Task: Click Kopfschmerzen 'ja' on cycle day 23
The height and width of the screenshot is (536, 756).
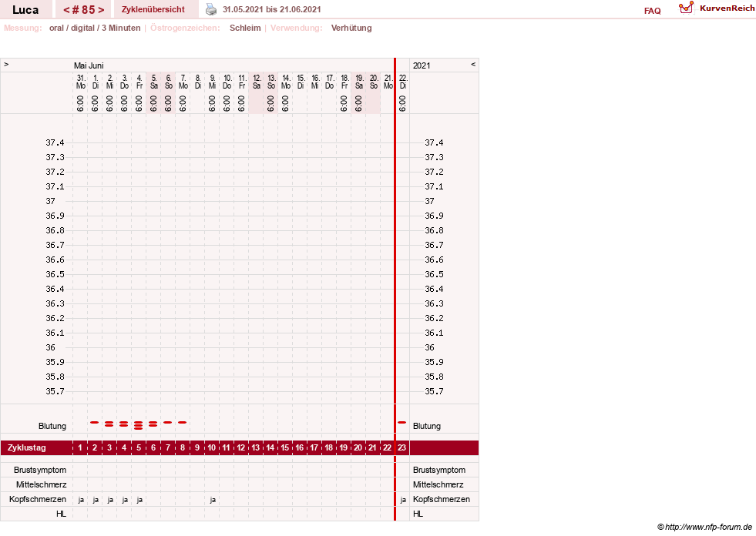Action: [403, 500]
